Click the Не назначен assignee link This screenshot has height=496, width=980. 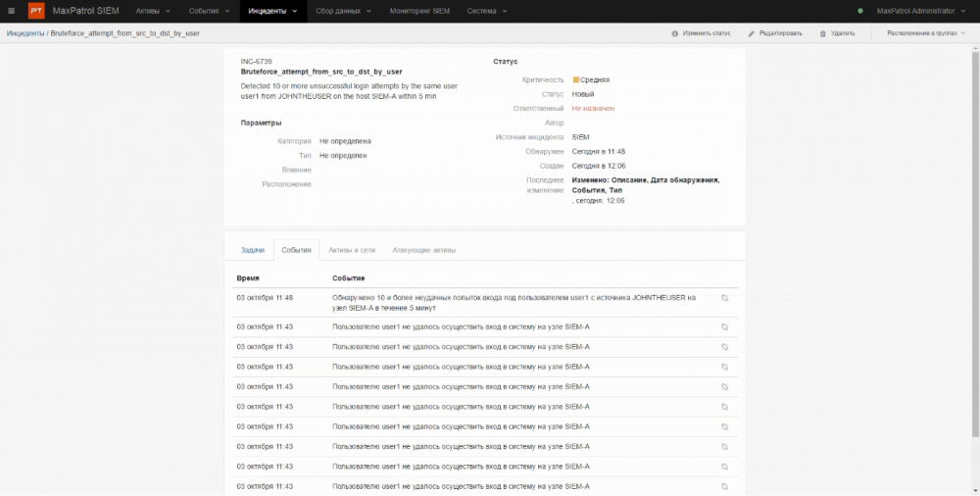592,108
